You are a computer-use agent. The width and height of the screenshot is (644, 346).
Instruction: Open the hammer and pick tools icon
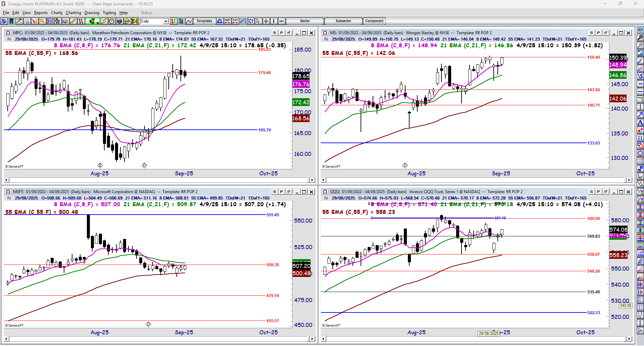19,21
